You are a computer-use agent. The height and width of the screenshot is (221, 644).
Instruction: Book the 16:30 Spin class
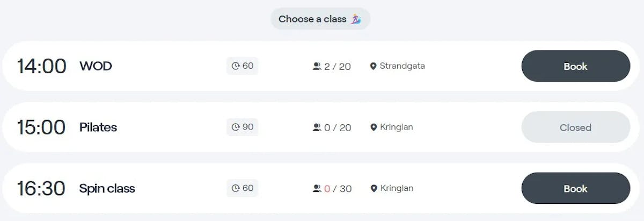point(575,189)
